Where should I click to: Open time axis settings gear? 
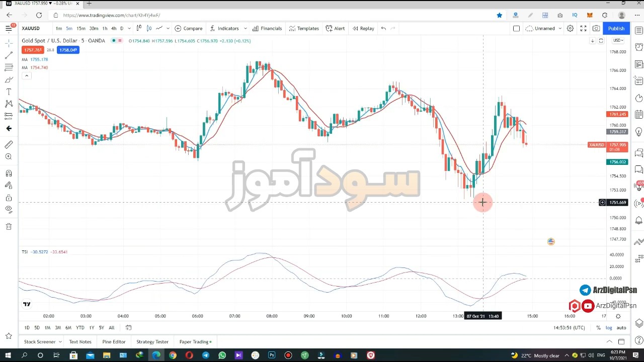click(x=618, y=316)
